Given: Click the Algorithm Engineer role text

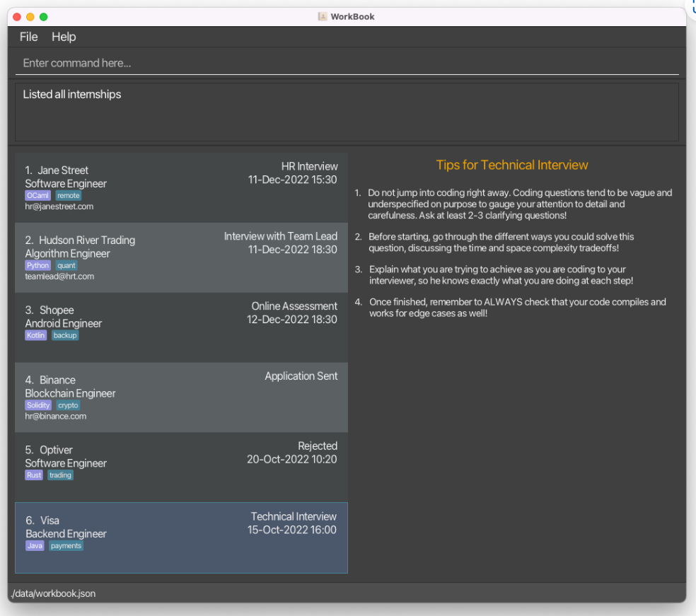Looking at the screenshot, I should click(67, 253).
